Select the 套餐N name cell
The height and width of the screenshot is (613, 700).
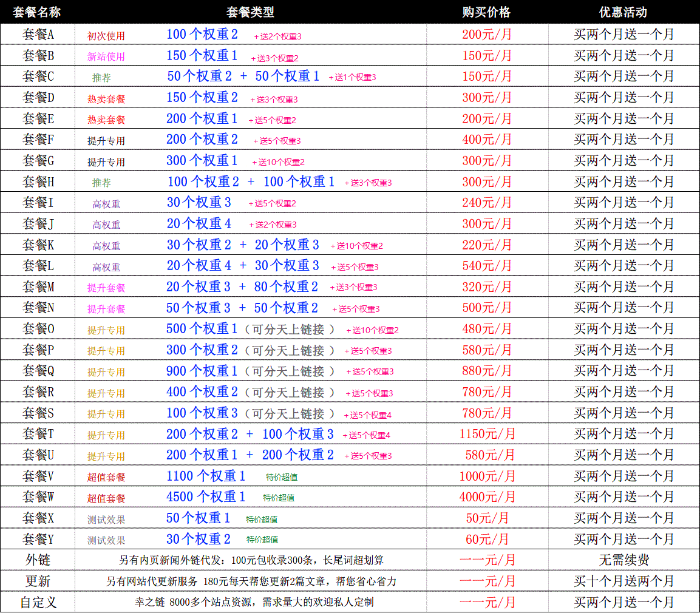click(38, 307)
